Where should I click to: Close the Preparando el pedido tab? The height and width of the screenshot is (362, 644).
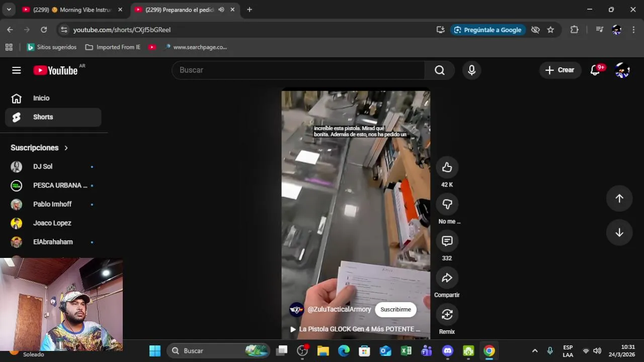pyautogui.click(x=232, y=10)
